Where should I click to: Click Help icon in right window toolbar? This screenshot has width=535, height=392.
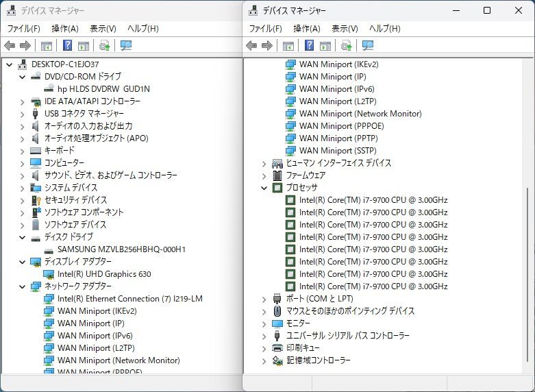pyautogui.click(x=309, y=45)
